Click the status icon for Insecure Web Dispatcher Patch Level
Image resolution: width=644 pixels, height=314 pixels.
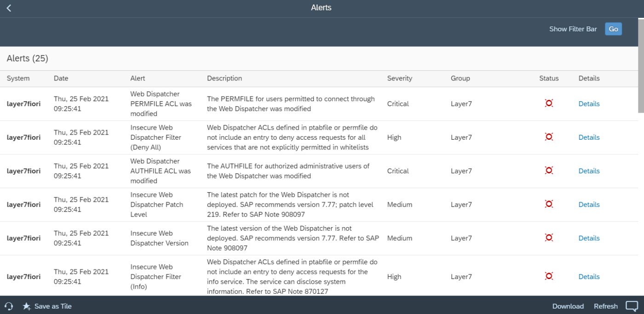point(549,204)
